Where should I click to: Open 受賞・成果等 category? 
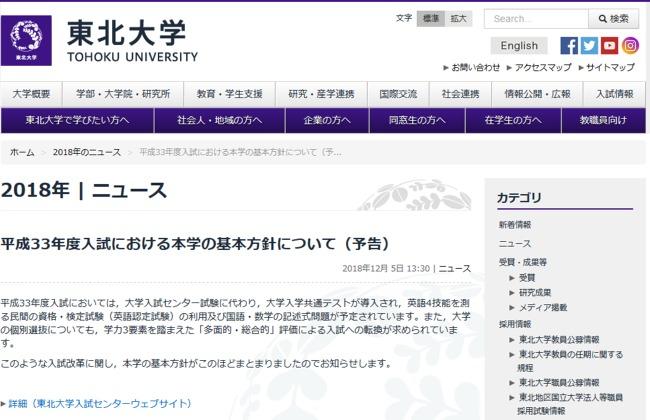(x=523, y=262)
